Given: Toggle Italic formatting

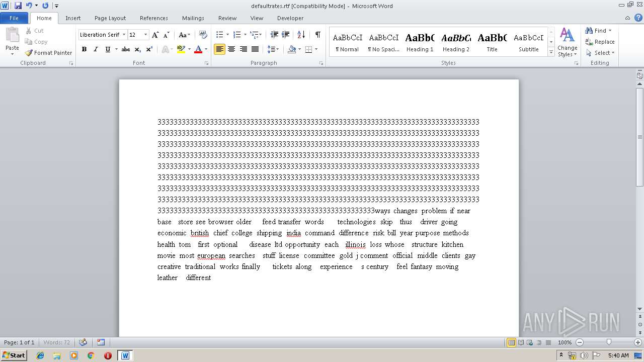Looking at the screenshot, I should pyautogui.click(x=96, y=49).
